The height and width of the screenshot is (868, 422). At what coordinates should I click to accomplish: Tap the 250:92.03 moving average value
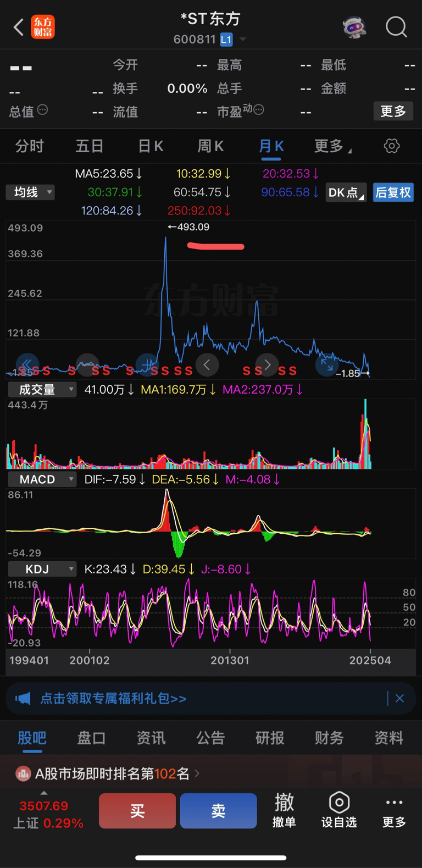pos(199,211)
